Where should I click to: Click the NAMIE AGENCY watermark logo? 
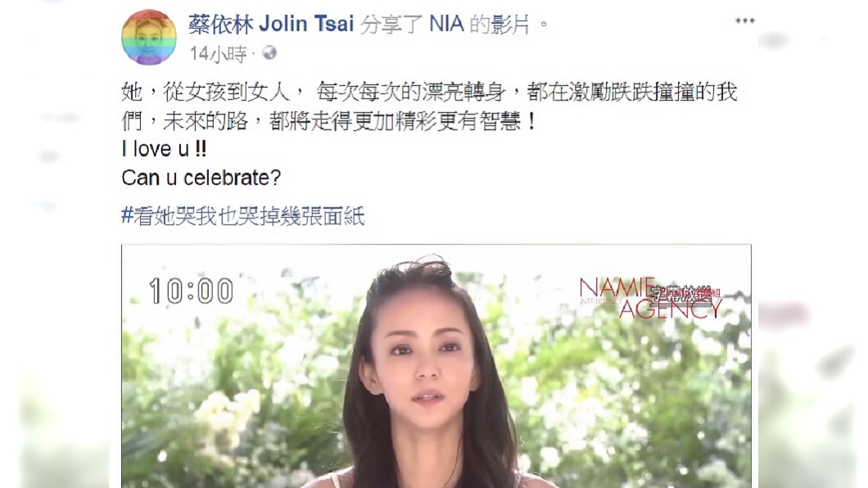coord(650,299)
